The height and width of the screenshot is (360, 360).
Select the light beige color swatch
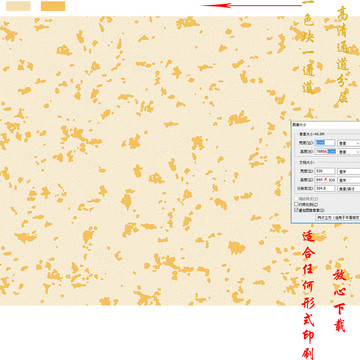tap(18, 6)
